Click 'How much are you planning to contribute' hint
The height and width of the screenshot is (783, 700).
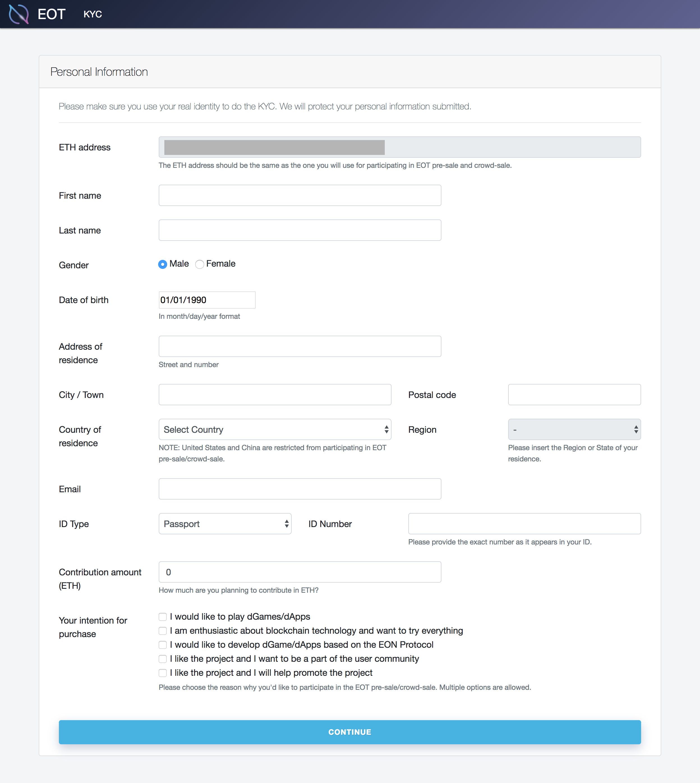(238, 590)
